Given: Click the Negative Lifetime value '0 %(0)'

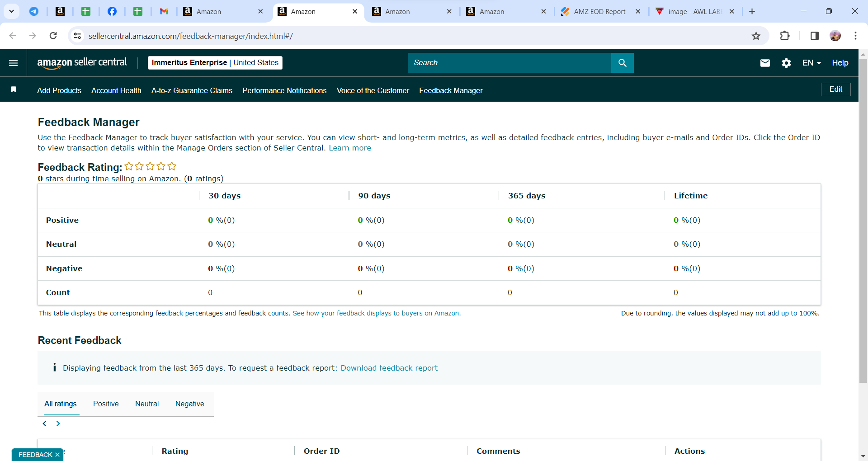Looking at the screenshot, I should (x=687, y=268).
